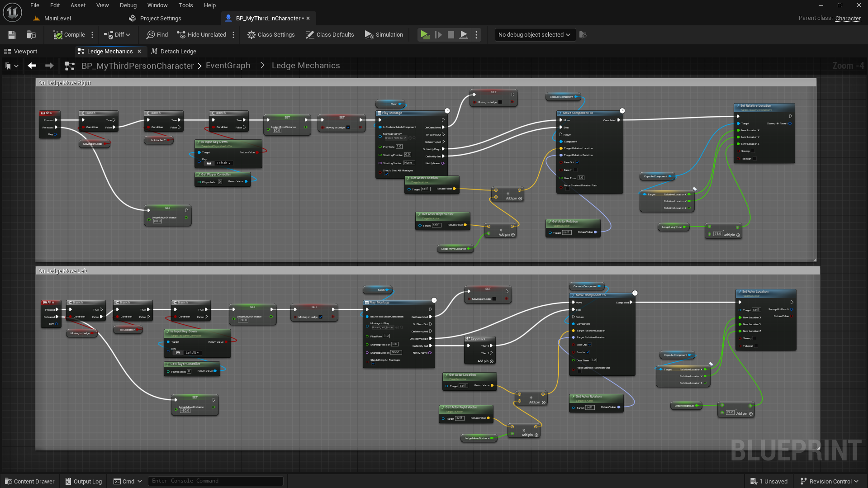The height and width of the screenshot is (488, 868).
Task: Open Class Settings
Action: (271, 35)
